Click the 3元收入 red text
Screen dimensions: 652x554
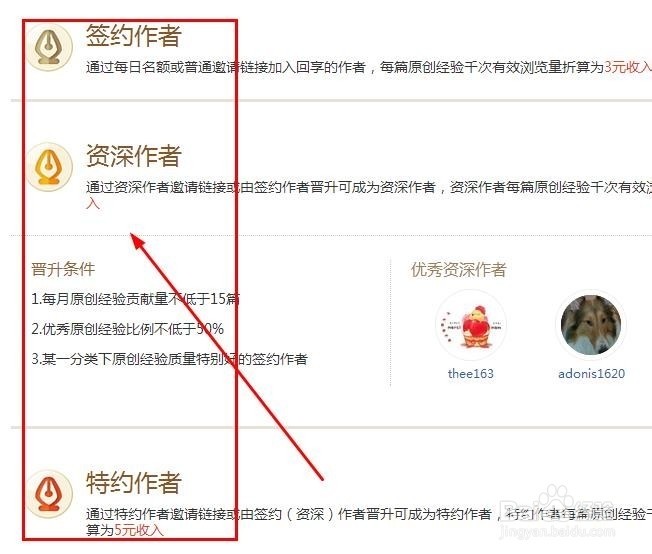(x=628, y=67)
